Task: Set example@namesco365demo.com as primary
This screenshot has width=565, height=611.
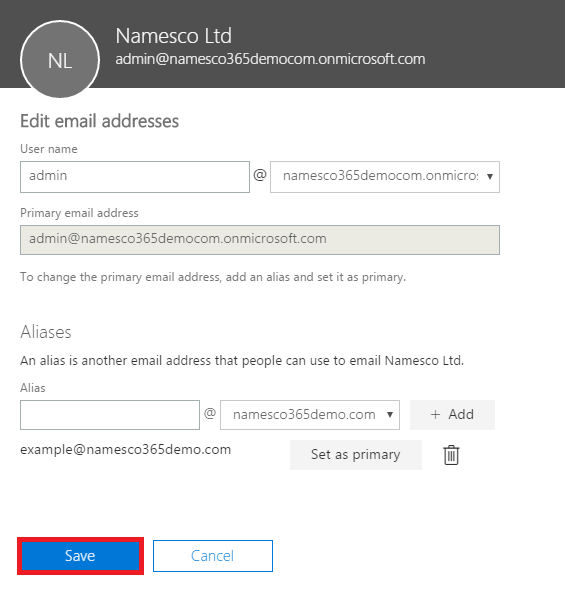Action: coord(356,455)
